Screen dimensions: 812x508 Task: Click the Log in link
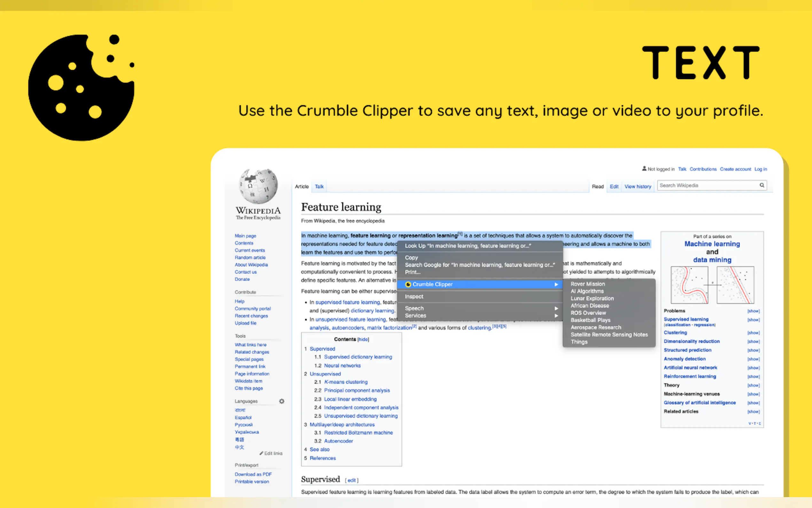click(761, 169)
